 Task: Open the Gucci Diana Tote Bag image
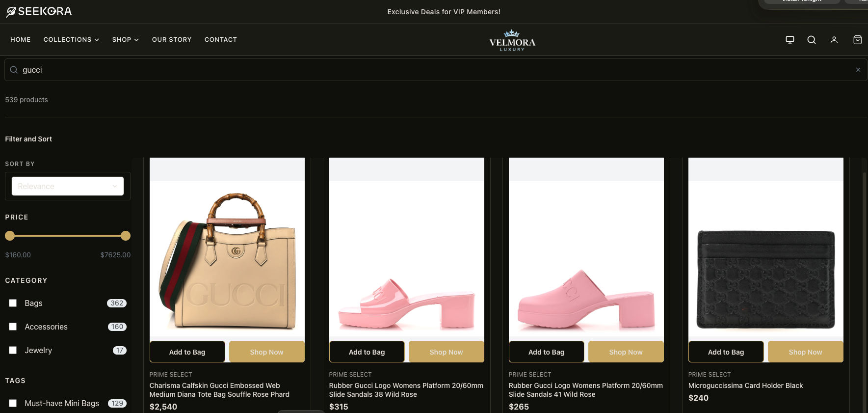click(227, 259)
